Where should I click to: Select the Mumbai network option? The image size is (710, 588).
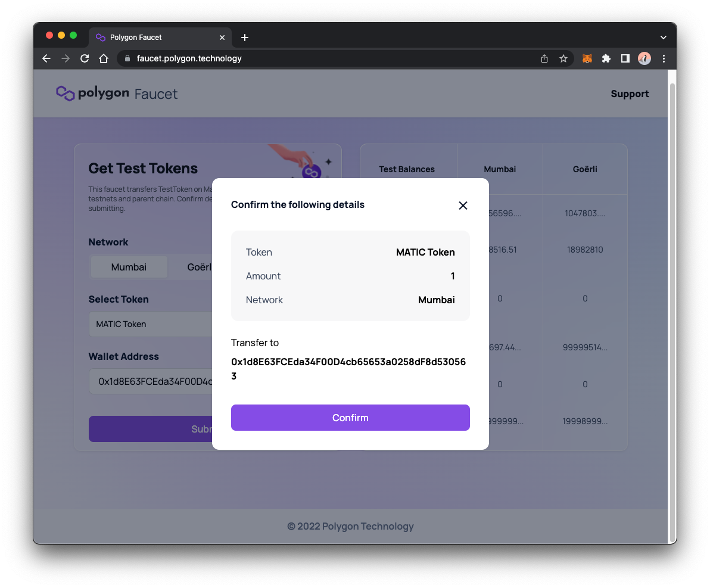pyautogui.click(x=129, y=267)
